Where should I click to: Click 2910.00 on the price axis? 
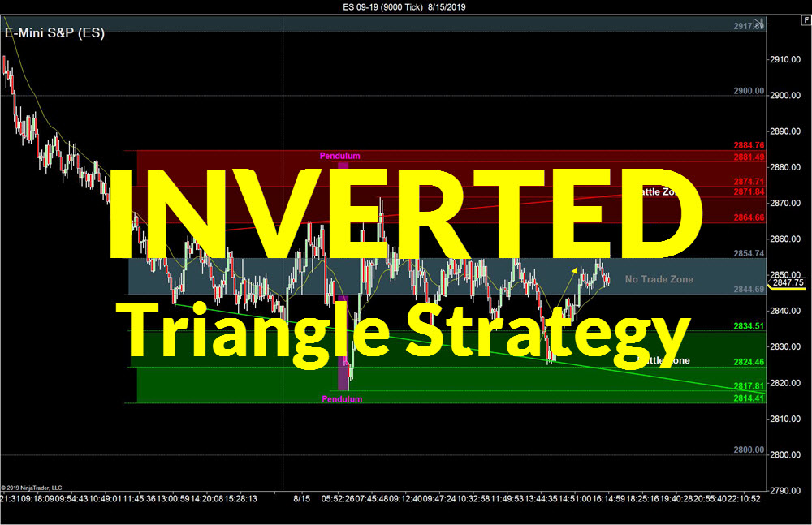pyautogui.click(x=785, y=59)
